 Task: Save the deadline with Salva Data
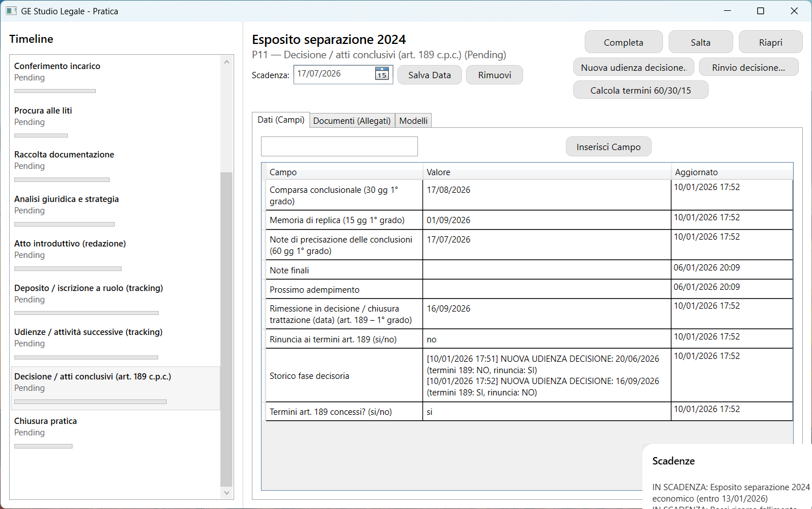pyautogui.click(x=429, y=75)
